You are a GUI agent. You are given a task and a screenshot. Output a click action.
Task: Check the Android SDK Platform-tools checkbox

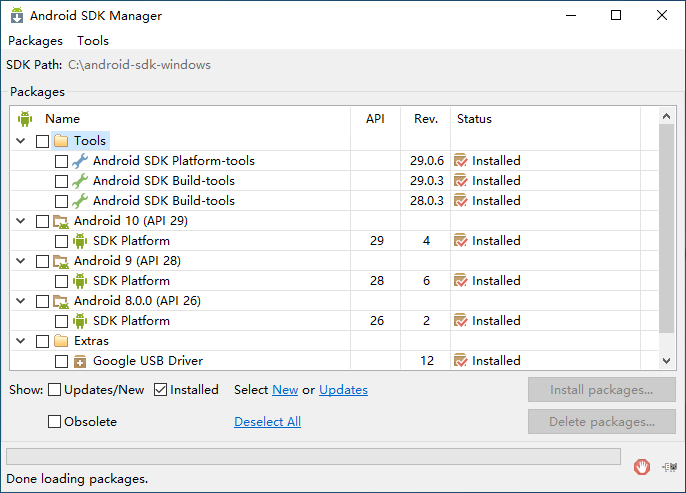click(x=61, y=161)
